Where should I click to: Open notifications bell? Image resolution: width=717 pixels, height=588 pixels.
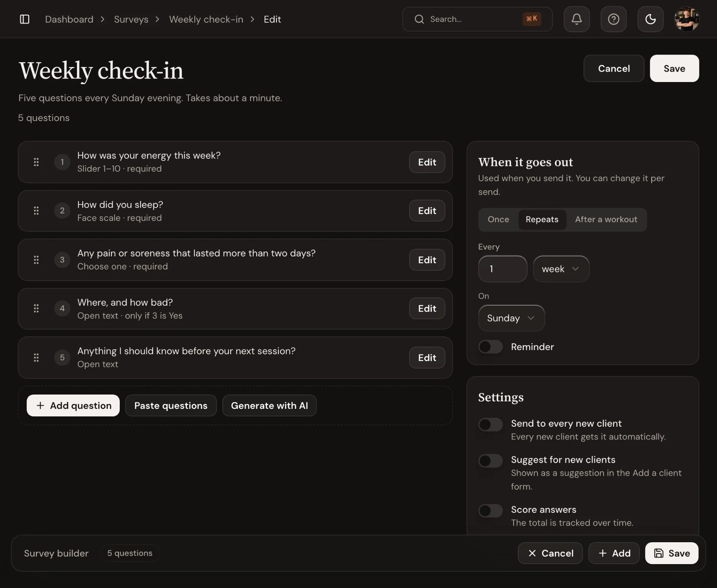pos(576,19)
